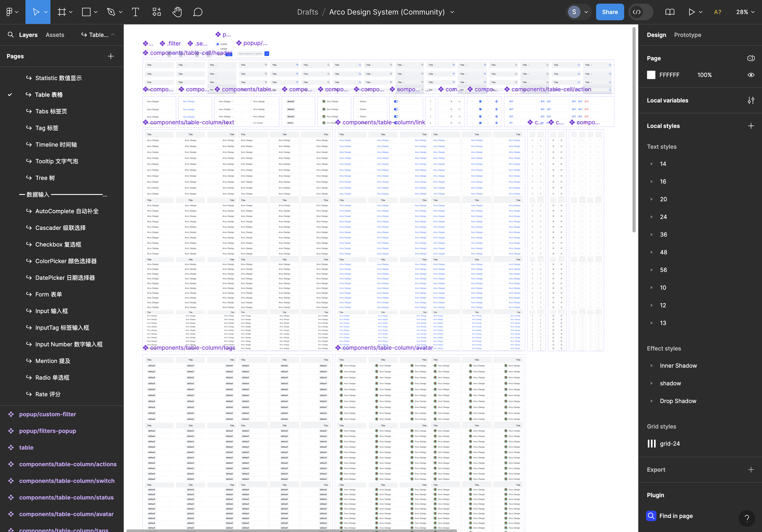Open the Checkbox 复选框 page
The width and height of the screenshot is (762, 532).
pos(58,244)
